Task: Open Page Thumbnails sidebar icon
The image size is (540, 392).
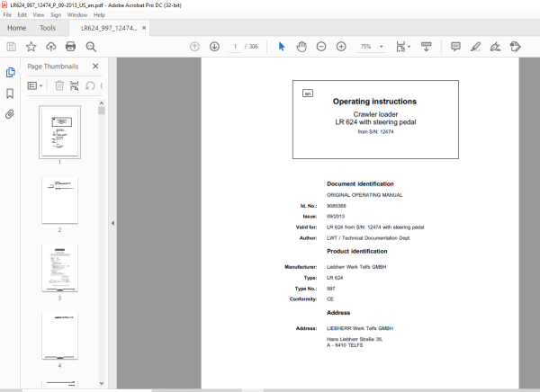Action: coord(10,72)
